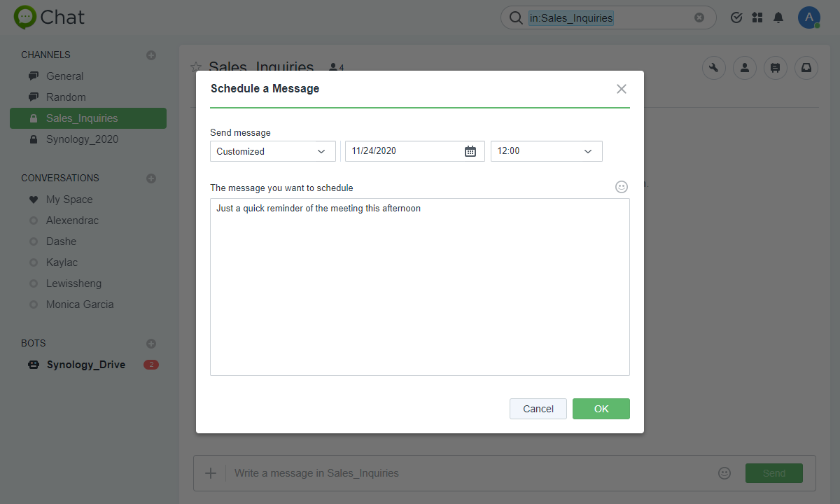
Task: Open the pinned messages board icon
Action: click(x=775, y=67)
